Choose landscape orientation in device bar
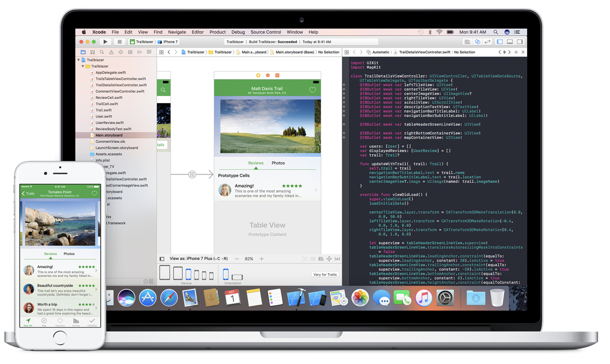 click(237, 277)
